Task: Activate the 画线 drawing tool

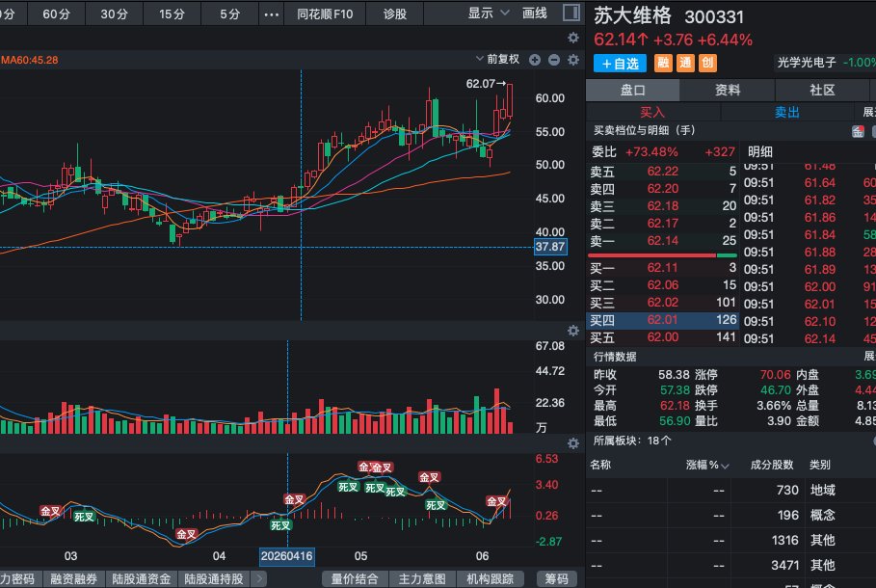Action: (534, 13)
